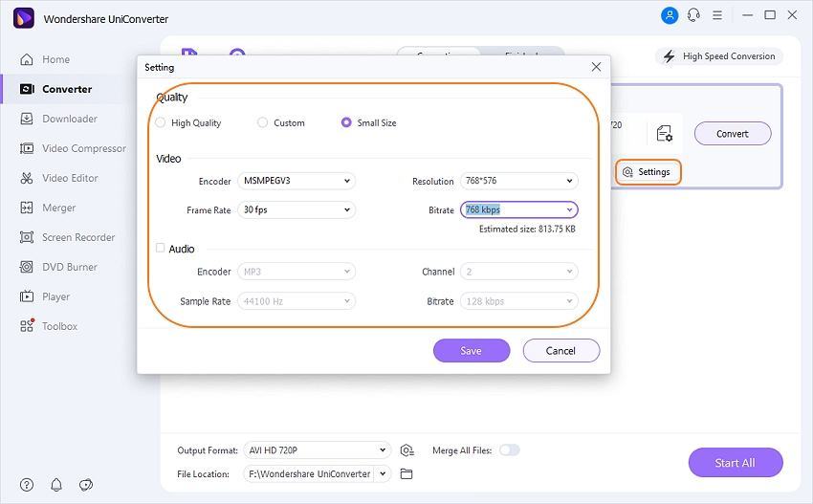Open the feedback chat icon
813x504 pixels.
pyautogui.click(x=86, y=485)
